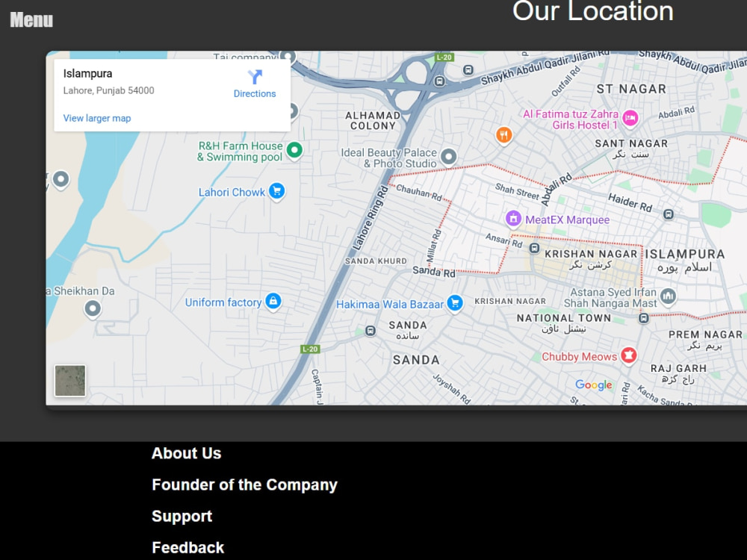Select the Astana Syed Irfan shrine marker

[668, 296]
